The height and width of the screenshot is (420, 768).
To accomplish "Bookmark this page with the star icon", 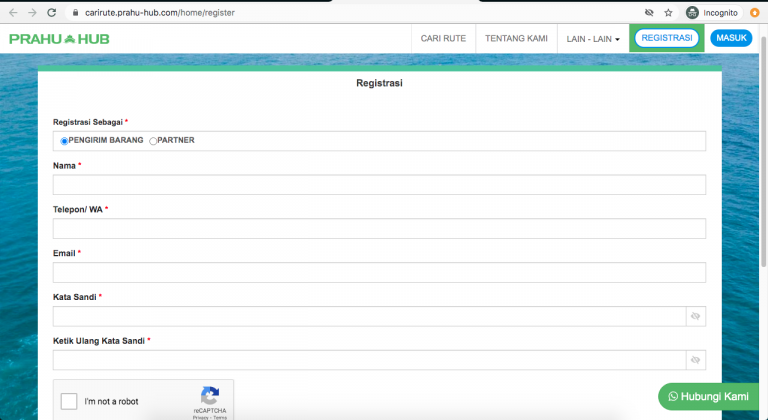I will (x=668, y=13).
